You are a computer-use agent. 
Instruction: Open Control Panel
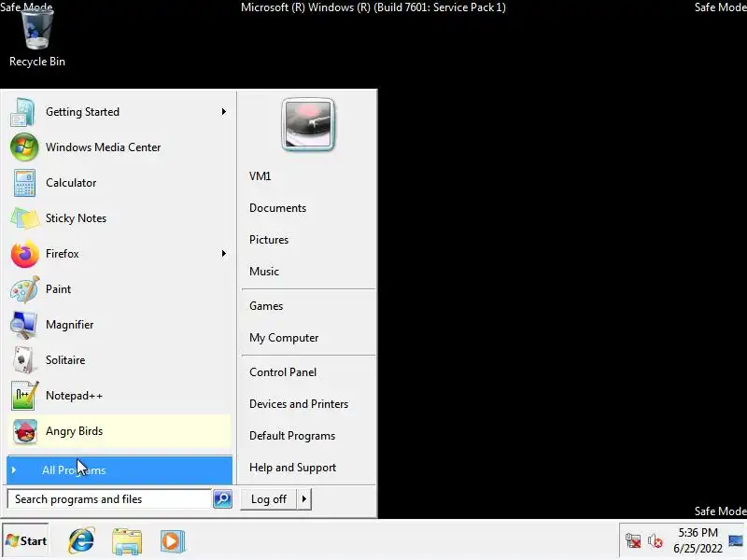point(283,372)
